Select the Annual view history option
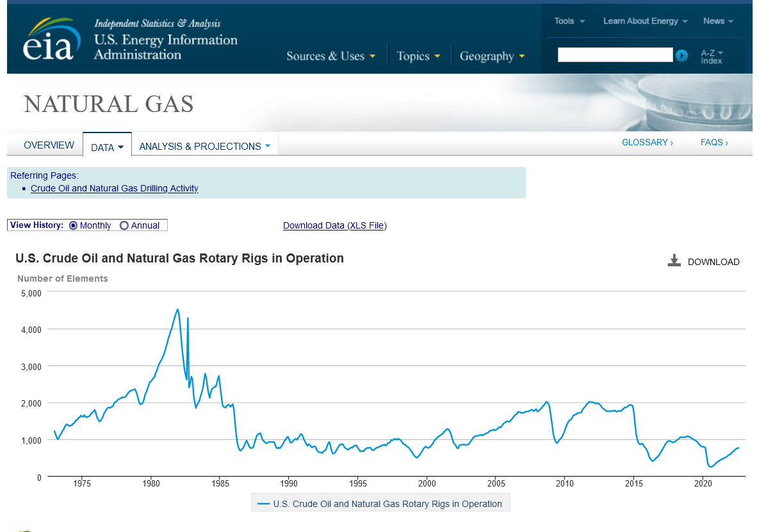Viewport: 759px width, 532px height. (x=124, y=225)
